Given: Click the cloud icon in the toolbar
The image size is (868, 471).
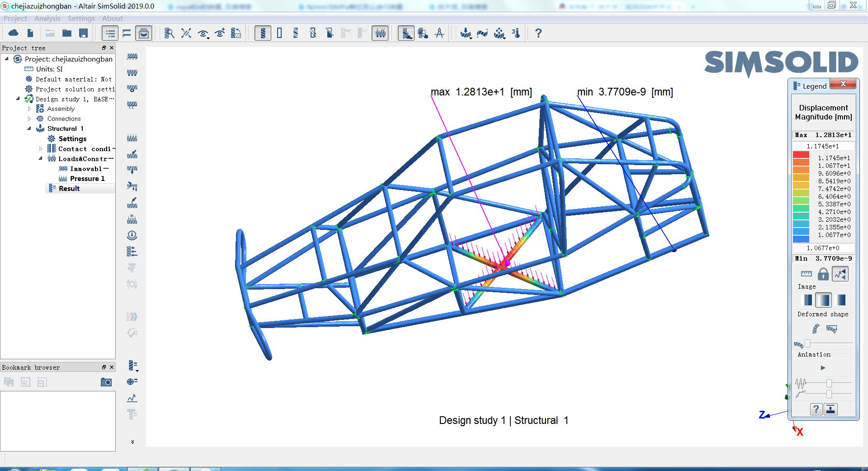Looking at the screenshot, I should click(x=14, y=33).
